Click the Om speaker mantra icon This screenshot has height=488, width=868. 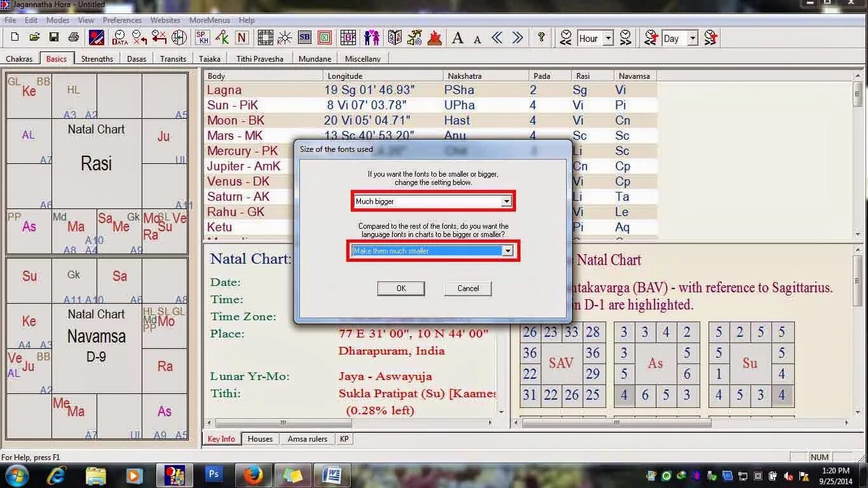[414, 37]
